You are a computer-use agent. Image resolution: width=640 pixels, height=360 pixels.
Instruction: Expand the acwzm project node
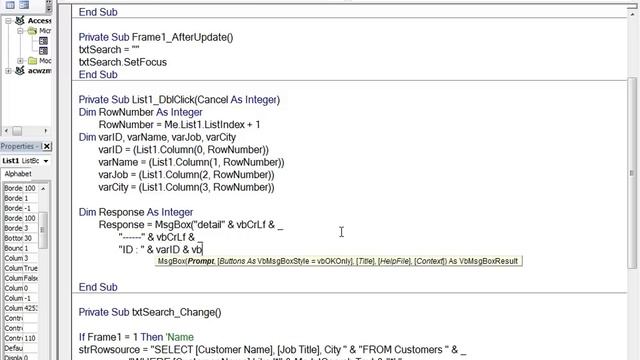coord(8,71)
